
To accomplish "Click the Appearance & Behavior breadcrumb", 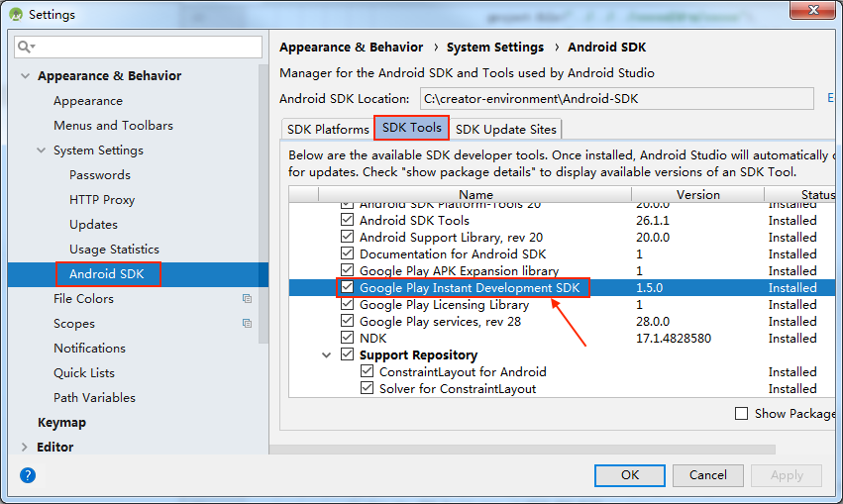I will pos(351,48).
